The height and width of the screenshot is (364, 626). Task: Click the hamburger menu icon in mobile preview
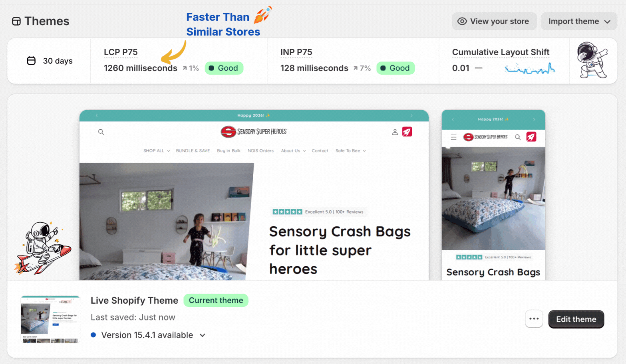coord(453,137)
